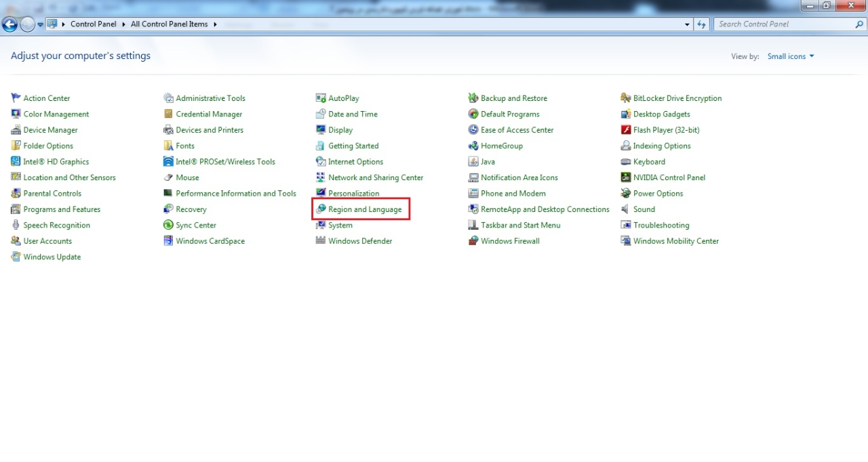Open Phone and Modem link
868x462 pixels.
point(513,194)
